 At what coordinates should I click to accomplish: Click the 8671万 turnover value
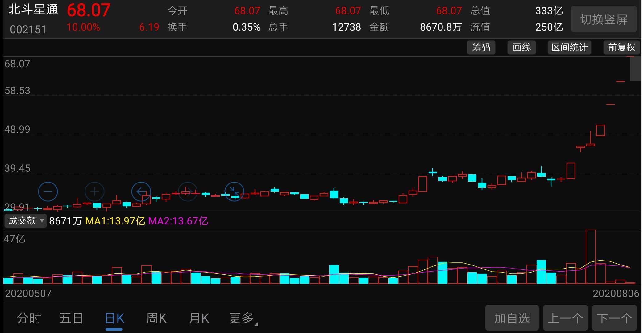(65, 221)
